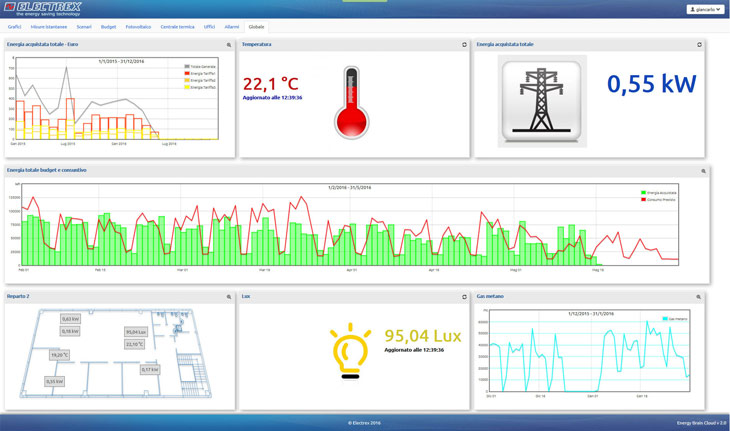Zoom the Gas metano chart panel
Image resolution: width=730 pixels, height=431 pixels.
(x=699, y=297)
